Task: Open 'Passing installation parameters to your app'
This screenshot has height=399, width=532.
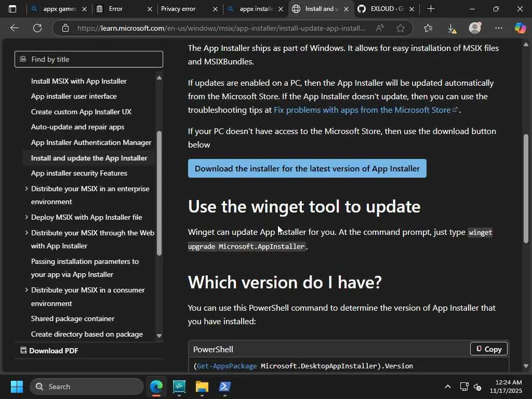Action: tap(85, 268)
